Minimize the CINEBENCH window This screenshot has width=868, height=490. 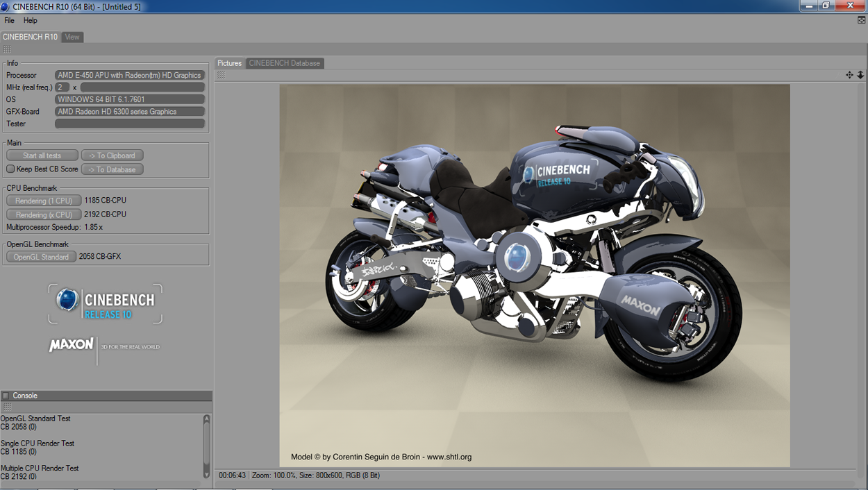click(x=808, y=6)
